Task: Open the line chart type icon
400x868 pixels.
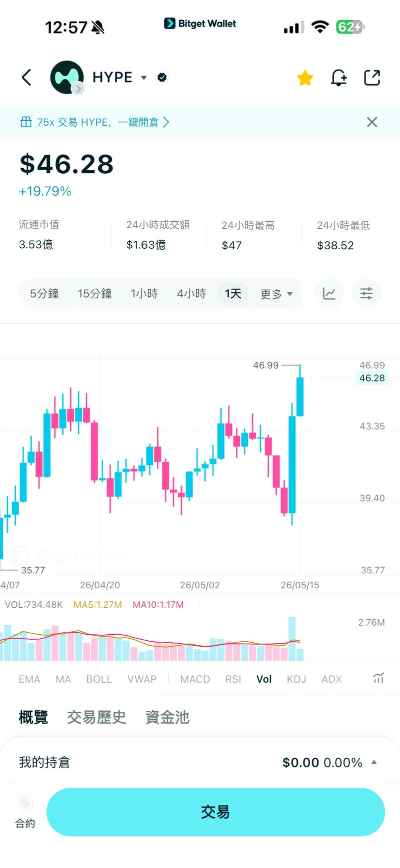Action: (329, 293)
